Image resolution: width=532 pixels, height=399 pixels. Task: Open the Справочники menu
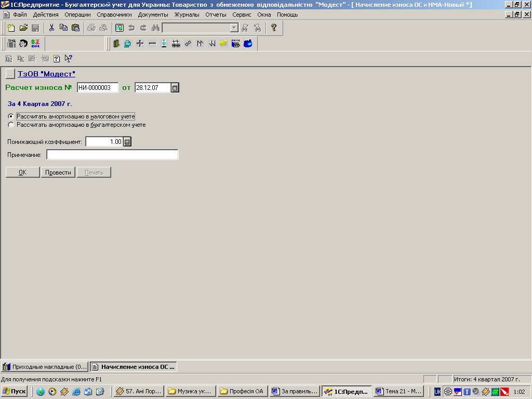click(x=114, y=15)
